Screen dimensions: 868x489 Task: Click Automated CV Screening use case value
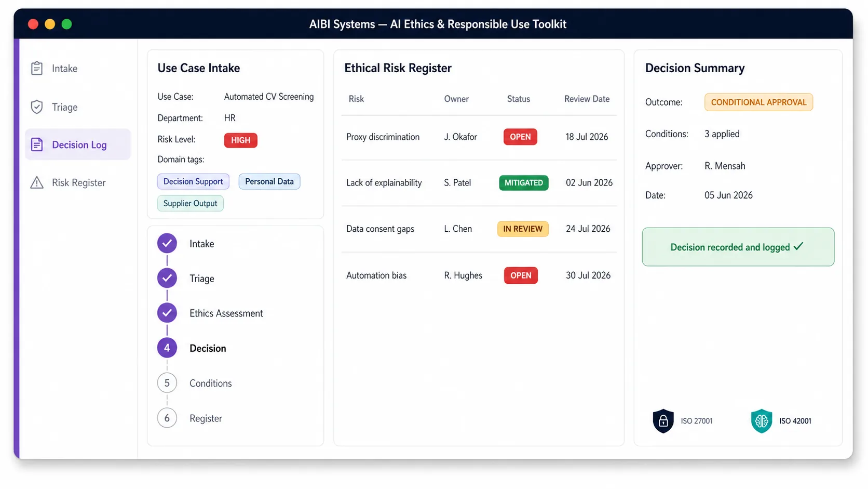click(x=269, y=97)
